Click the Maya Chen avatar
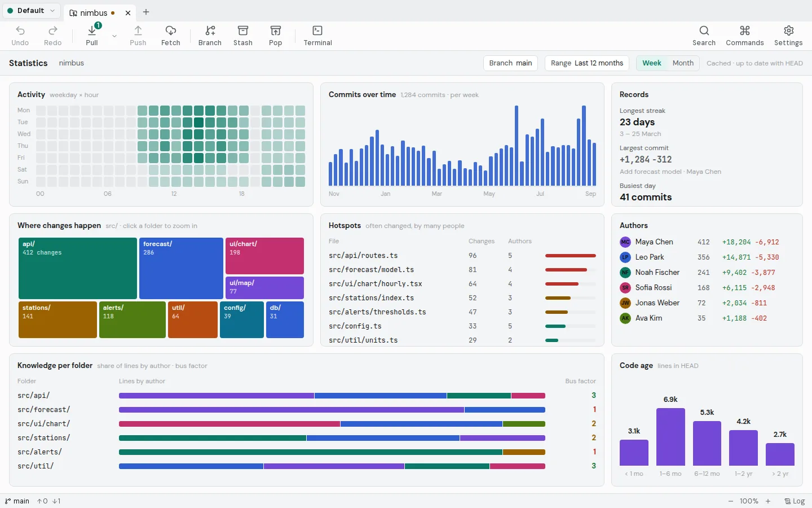The image size is (812, 508). [625, 242]
